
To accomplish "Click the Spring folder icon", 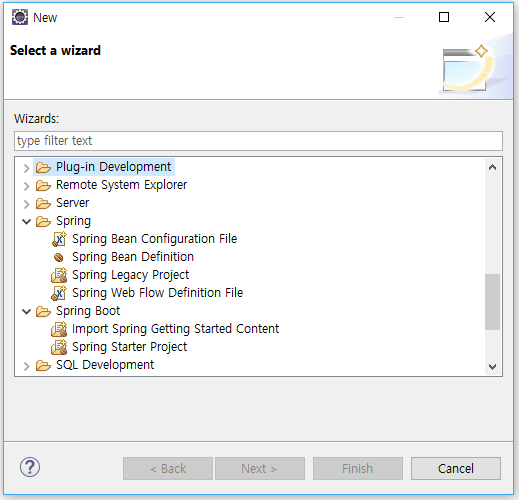I will pyautogui.click(x=43, y=221).
